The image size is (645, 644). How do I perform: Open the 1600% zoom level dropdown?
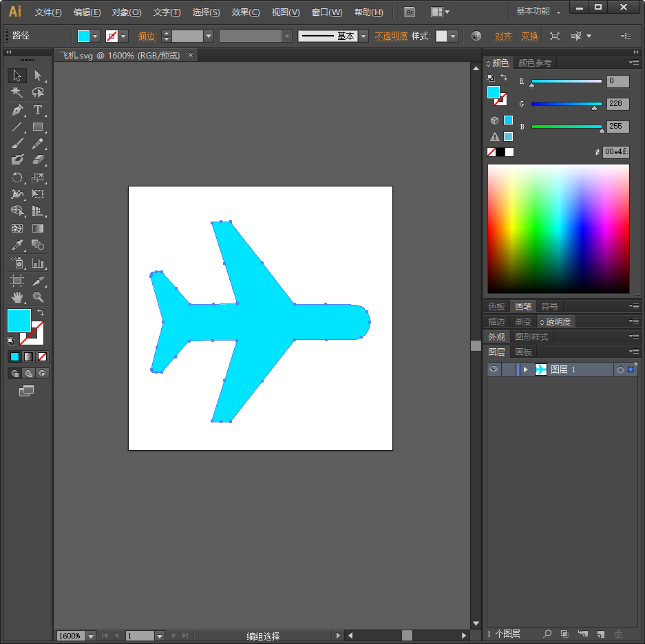91,636
